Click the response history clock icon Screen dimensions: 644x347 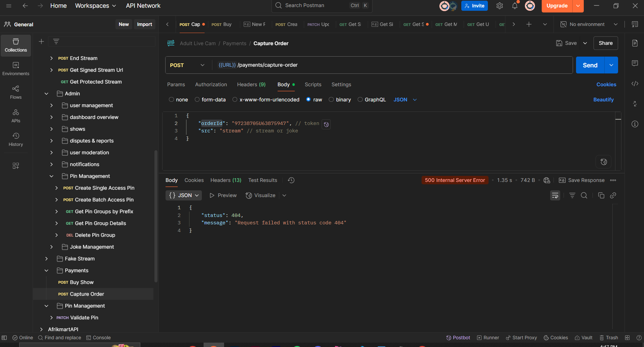coord(291,180)
